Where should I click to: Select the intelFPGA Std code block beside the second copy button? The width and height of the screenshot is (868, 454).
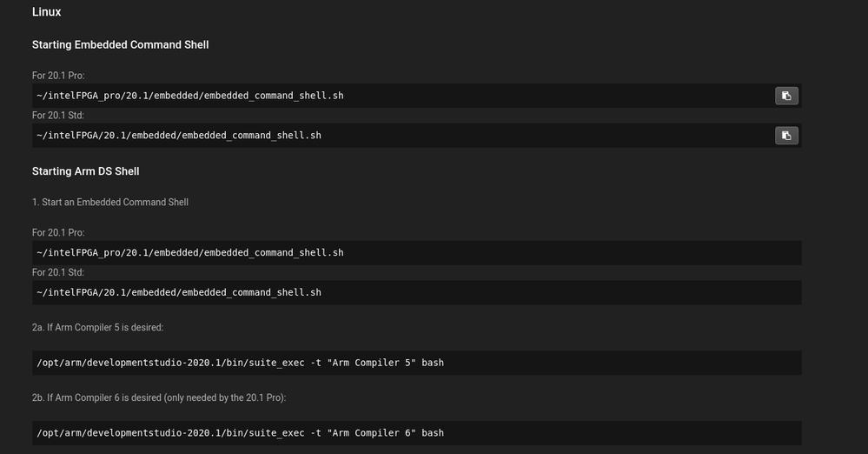click(179, 136)
